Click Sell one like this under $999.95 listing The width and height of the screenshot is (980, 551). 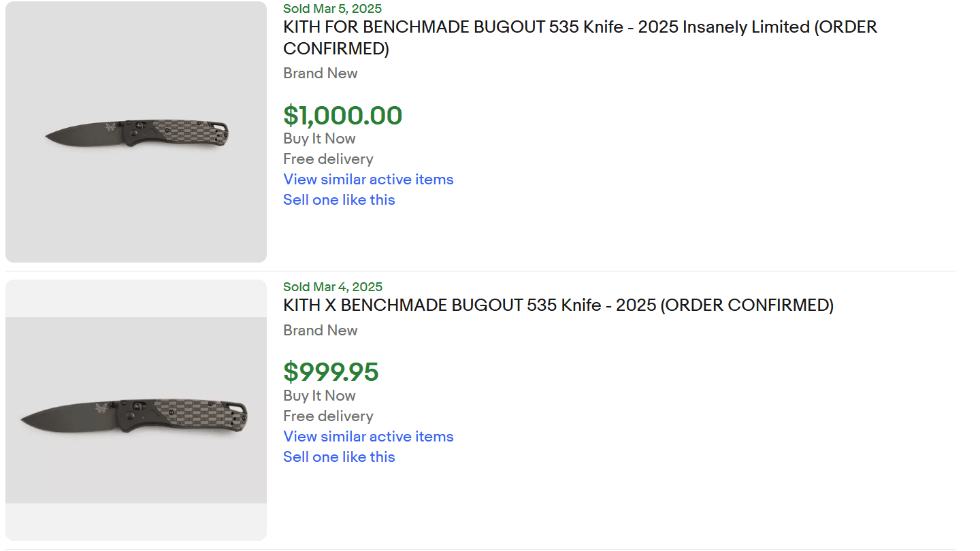click(x=339, y=457)
